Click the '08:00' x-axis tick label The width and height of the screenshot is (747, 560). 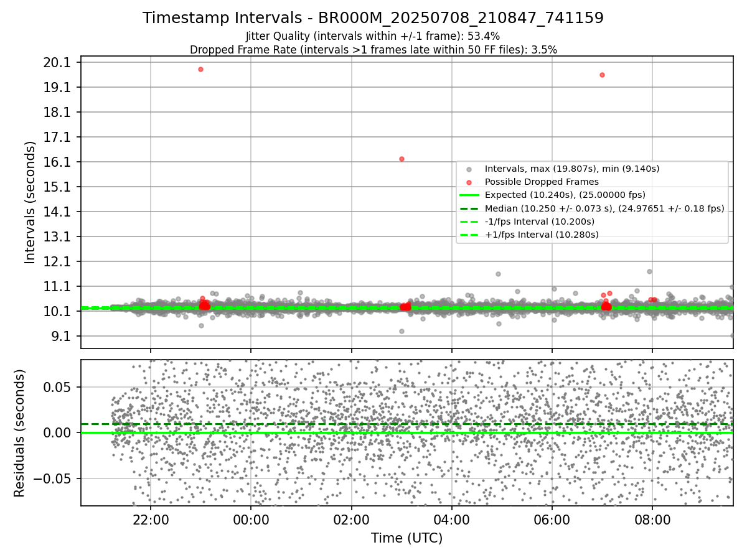point(652,520)
